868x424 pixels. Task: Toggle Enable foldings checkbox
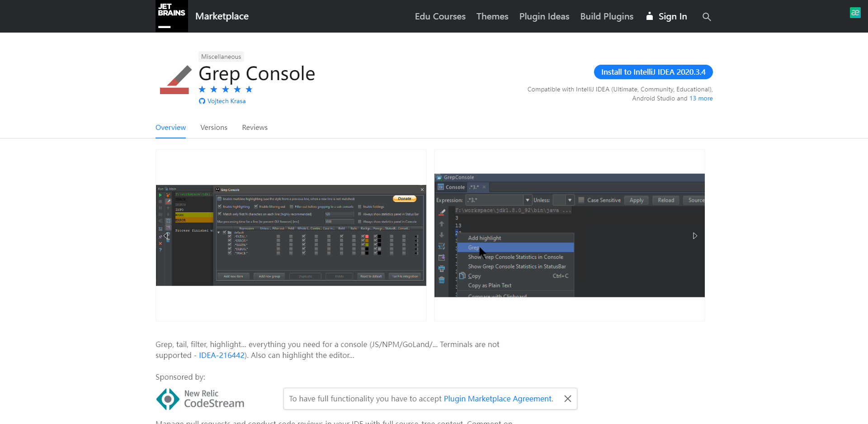pos(359,207)
